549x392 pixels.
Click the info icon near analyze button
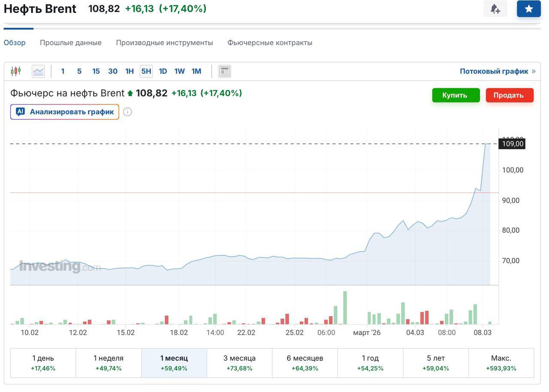127,112
